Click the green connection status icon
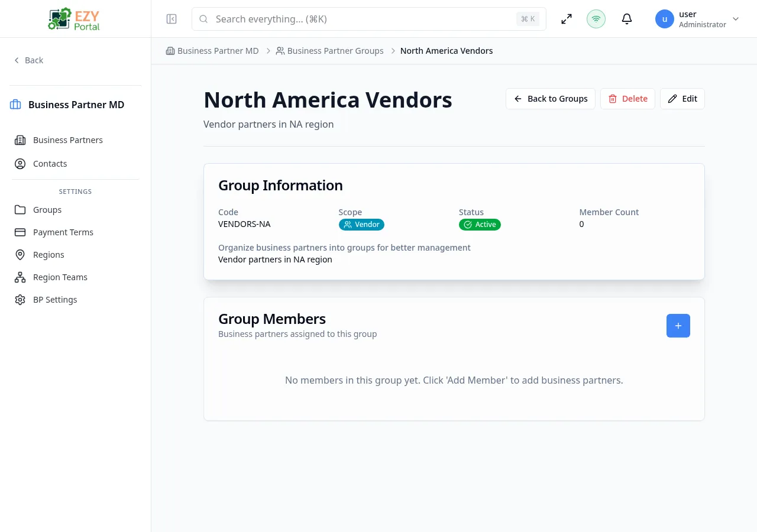 coord(596,19)
